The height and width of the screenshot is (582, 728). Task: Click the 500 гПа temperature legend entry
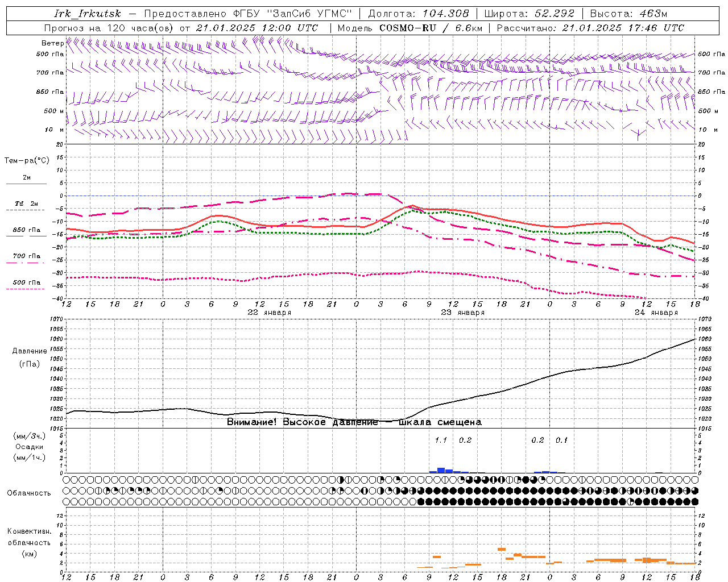point(27,282)
